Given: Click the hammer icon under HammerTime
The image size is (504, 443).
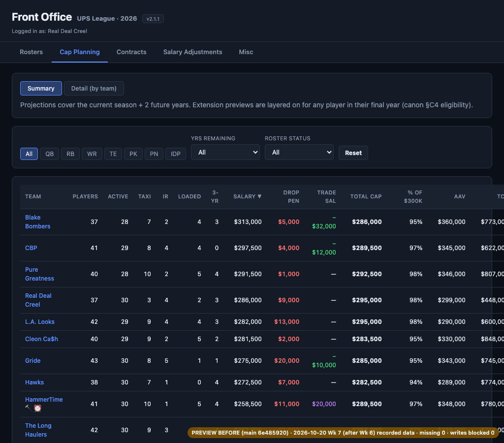Looking at the screenshot, I should click(29, 408).
